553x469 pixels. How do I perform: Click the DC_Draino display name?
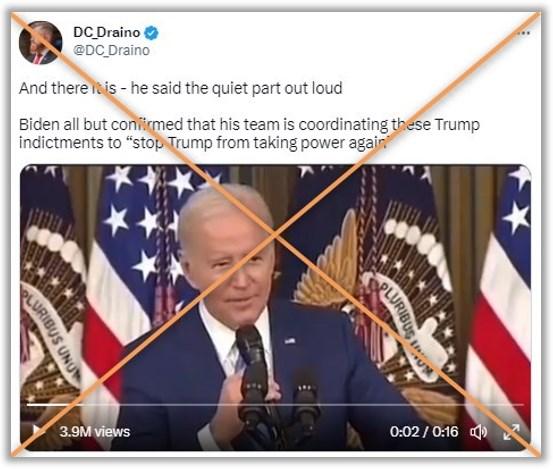tap(107, 32)
